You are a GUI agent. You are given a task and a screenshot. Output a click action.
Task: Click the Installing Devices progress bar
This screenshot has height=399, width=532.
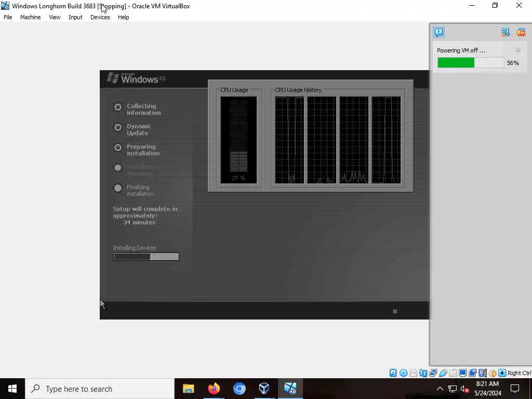click(x=146, y=257)
